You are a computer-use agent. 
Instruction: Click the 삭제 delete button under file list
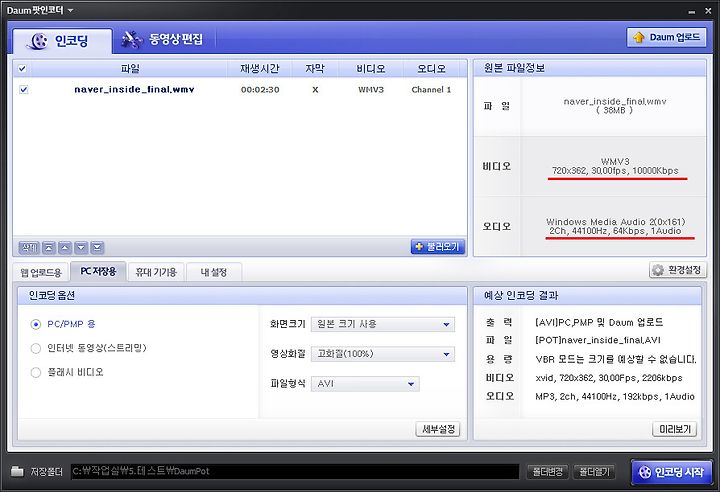coord(29,248)
